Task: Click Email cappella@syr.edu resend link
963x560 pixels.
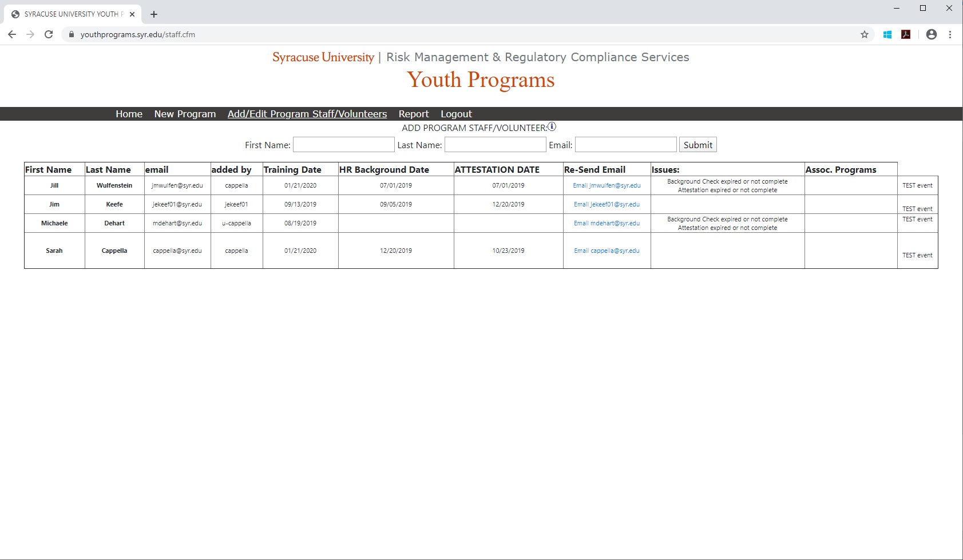Action: tap(607, 251)
